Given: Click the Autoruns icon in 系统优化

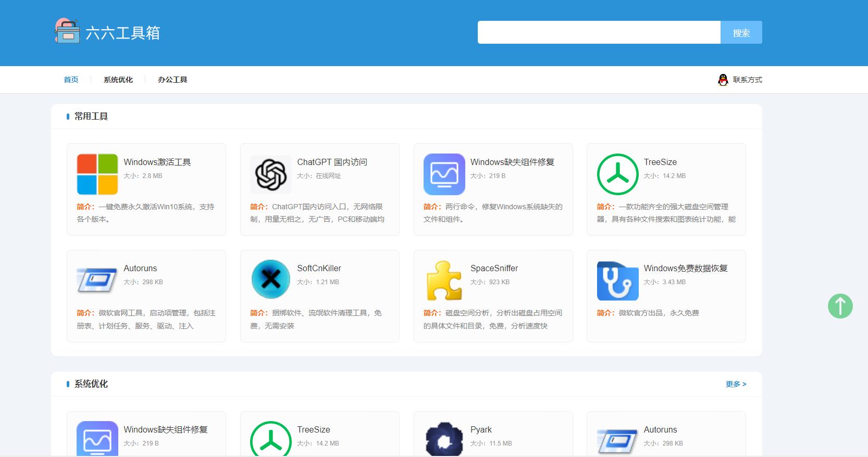Looking at the screenshot, I should (x=618, y=441).
